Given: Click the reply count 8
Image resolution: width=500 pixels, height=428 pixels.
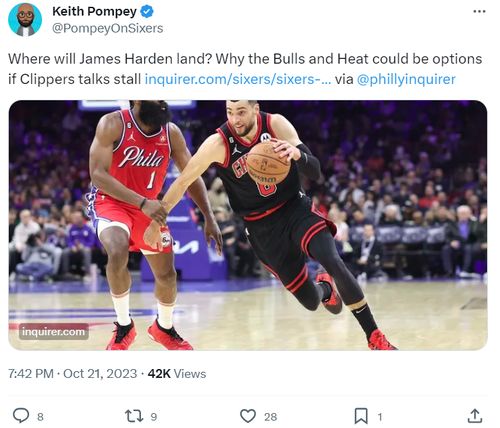Looking at the screenshot, I should (x=40, y=417).
